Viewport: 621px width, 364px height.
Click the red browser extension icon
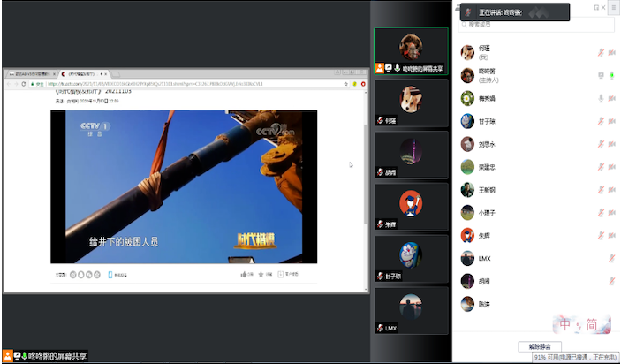[363, 84]
